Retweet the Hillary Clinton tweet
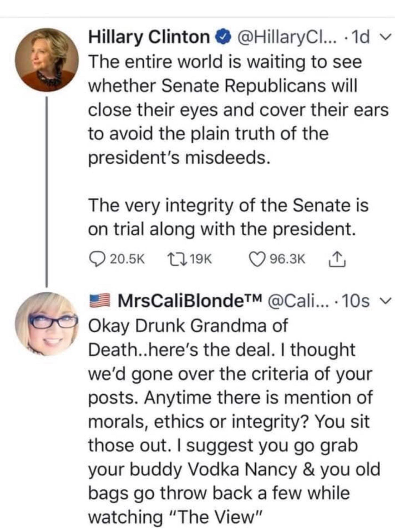 [x=175, y=259]
